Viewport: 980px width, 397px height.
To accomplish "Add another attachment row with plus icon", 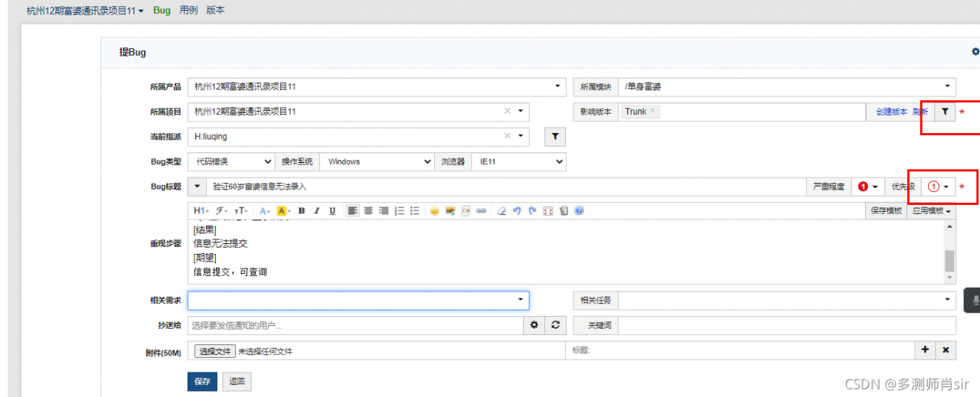I will [925, 350].
